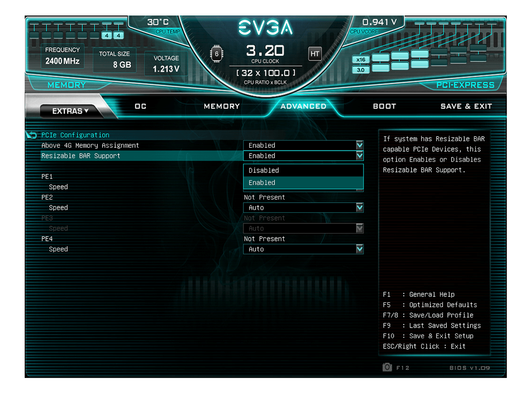
Task: Click Resizable BAR Support dropdown arrow
Action: 360,156
